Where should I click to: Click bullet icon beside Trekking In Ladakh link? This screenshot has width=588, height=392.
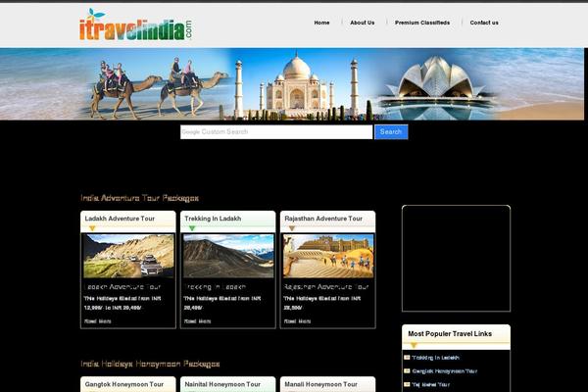407,358
